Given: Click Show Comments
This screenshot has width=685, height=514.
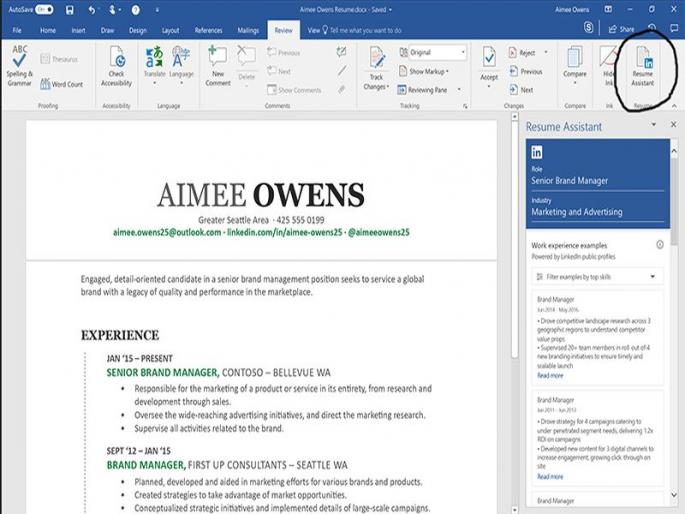Looking at the screenshot, I should click(294, 90).
